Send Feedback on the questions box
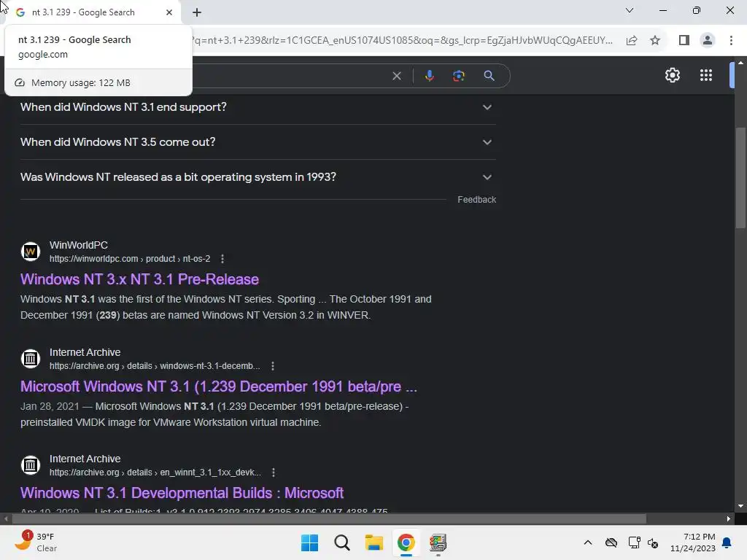The image size is (747, 560). (476, 200)
